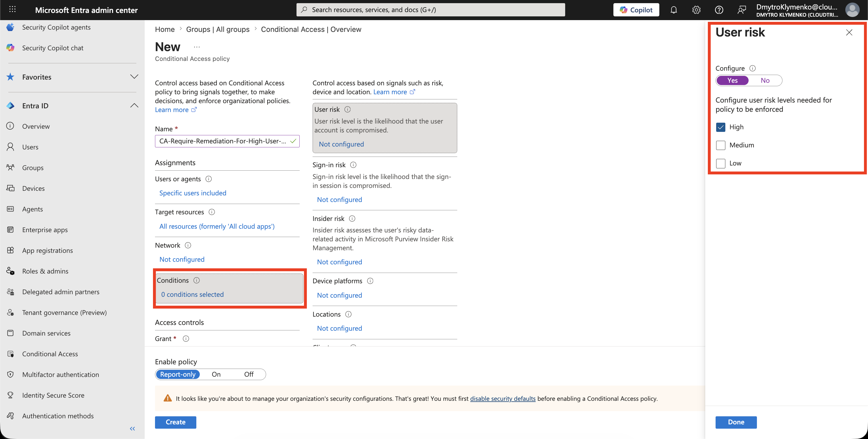Click the Done button in User risk panel
The width and height of the screenshot is (868, 439).
point(736,422)
